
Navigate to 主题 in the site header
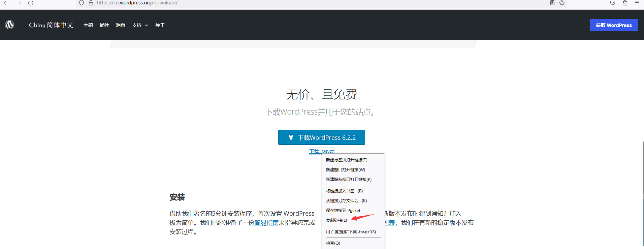[x=88, y=25]
